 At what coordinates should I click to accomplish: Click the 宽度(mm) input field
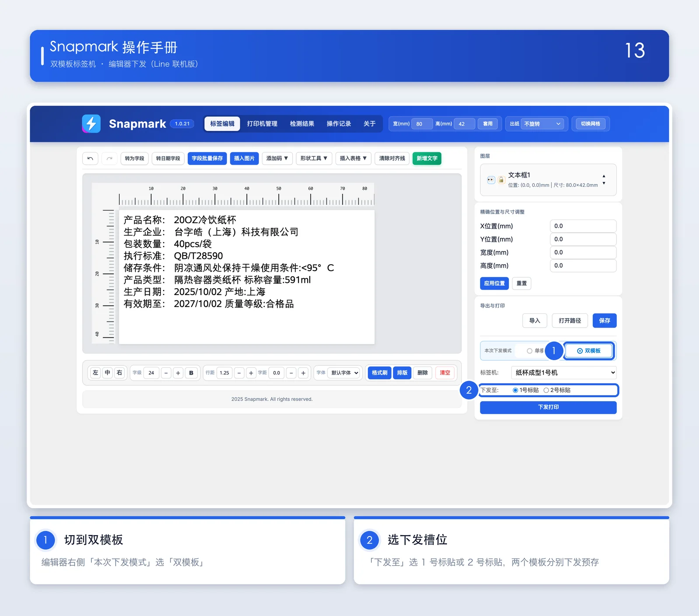(x=583, y=252)
